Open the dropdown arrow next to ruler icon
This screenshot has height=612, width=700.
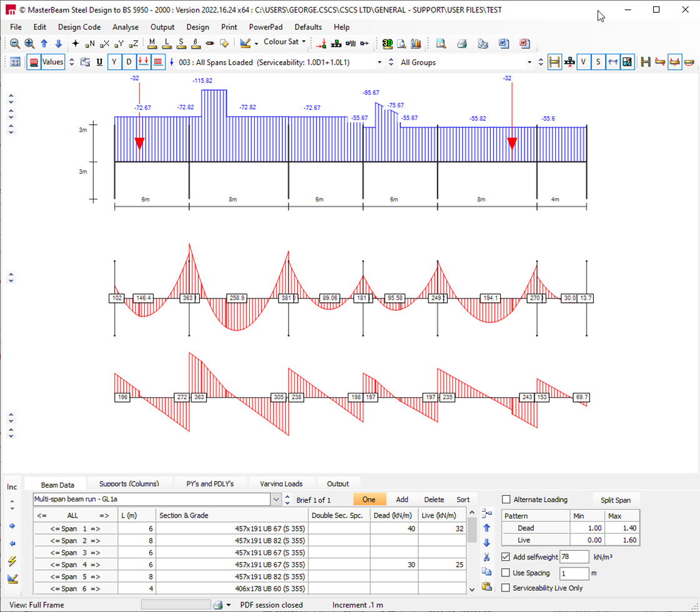click(256, 44)
